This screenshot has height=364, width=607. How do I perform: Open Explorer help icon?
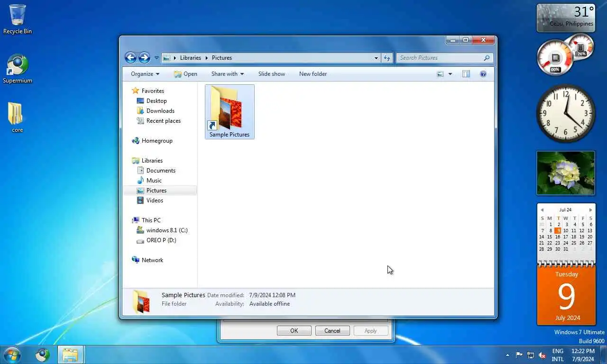(483, 74)
